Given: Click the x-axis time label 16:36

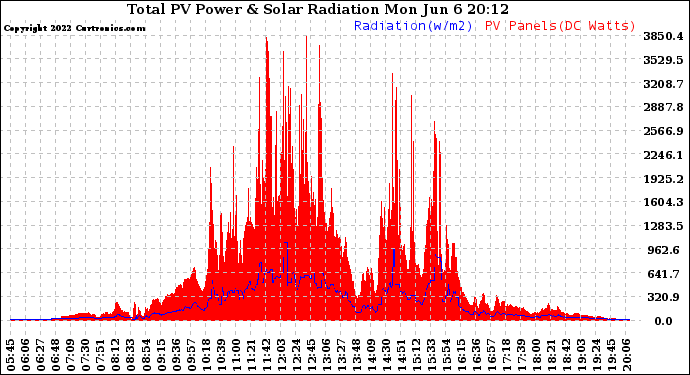Looking at the screenshot, I should point(476,355).
